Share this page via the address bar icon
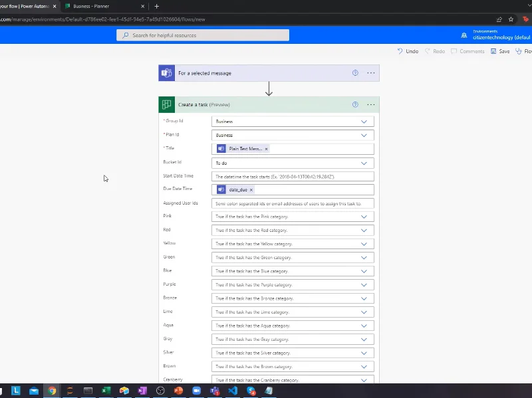This screenshot has height=398, width=532. coord(499,19)
